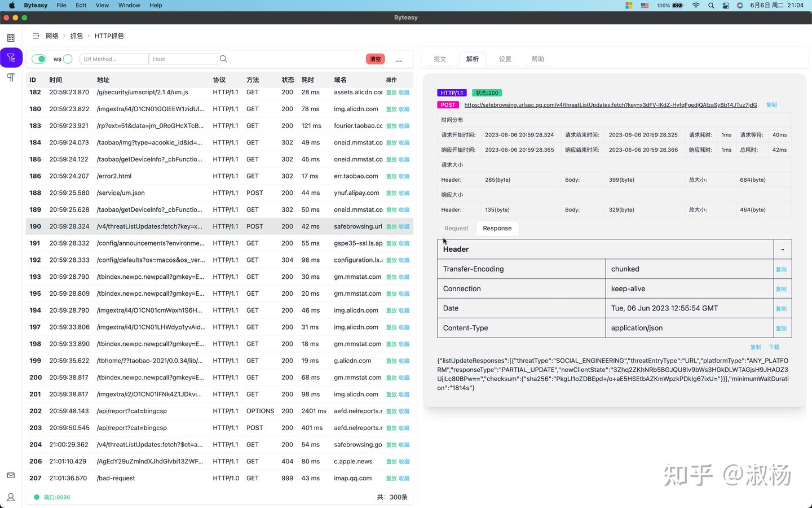Viewport: 812px width, 508px height.
Task: Enable the ws toggle
Action: 68,59
